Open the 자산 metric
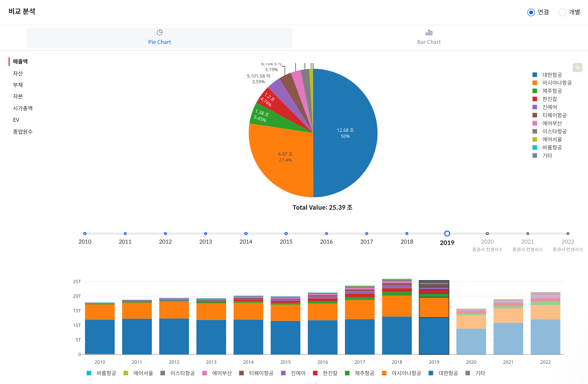 [x=18, y=73]
